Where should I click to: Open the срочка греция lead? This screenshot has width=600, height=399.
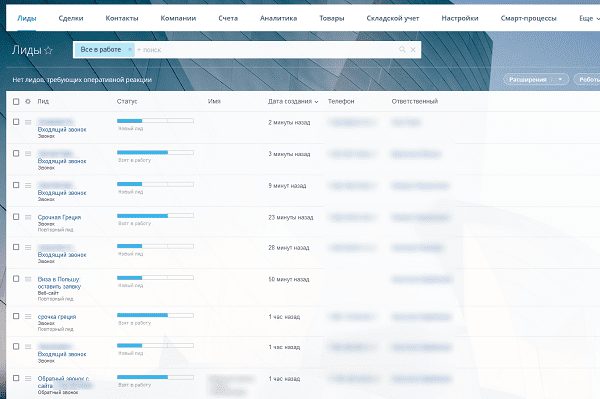point(57,317)
